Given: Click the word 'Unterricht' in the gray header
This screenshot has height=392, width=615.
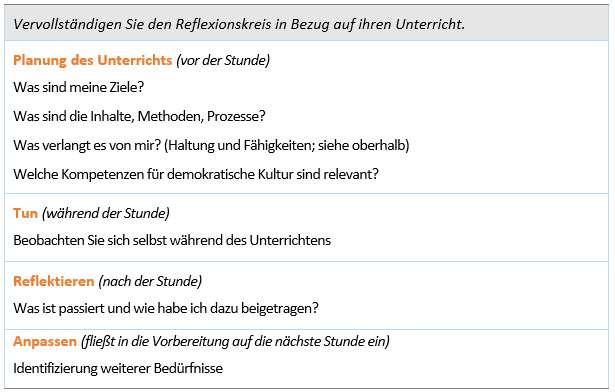Looking at the screenshot, I should coord(430,24).
